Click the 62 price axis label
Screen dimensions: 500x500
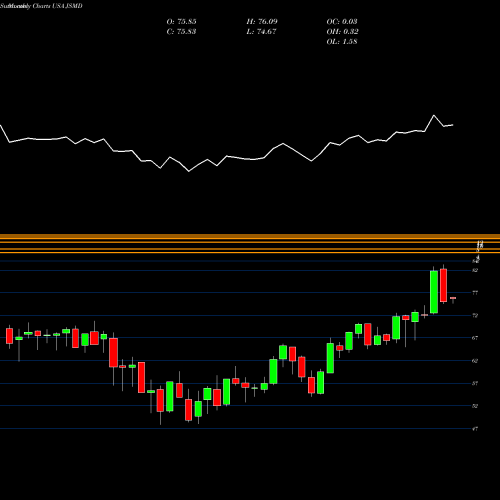coord(475,361)
